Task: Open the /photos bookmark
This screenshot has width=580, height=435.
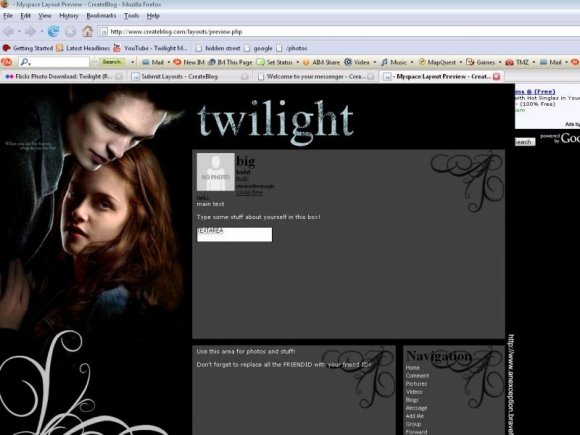Action: [292, 48]
